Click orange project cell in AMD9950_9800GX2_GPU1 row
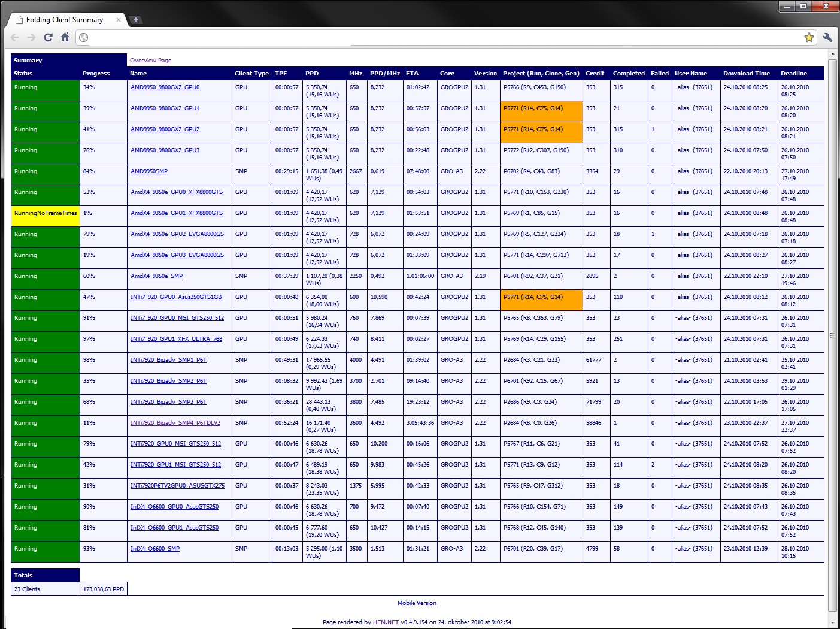Screen dimensions: 840x629 (541, 111)
